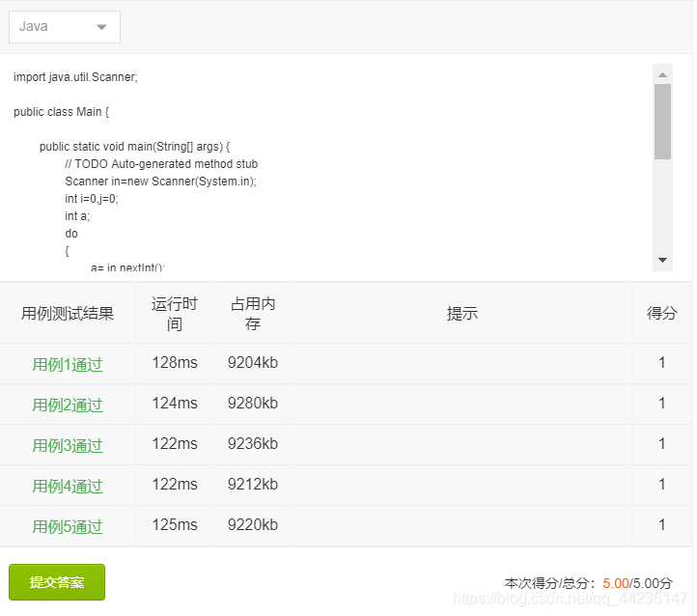Click the code editor scrollbar thumb

pyautogui.click(x=662, y=122)
